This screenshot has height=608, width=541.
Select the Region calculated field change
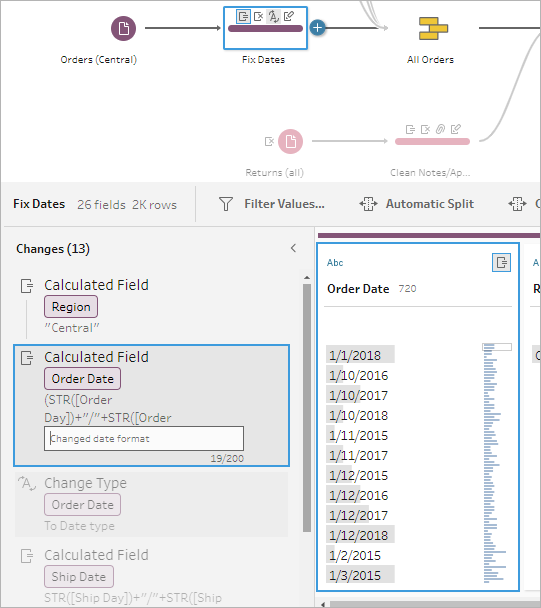pos(151,306)
